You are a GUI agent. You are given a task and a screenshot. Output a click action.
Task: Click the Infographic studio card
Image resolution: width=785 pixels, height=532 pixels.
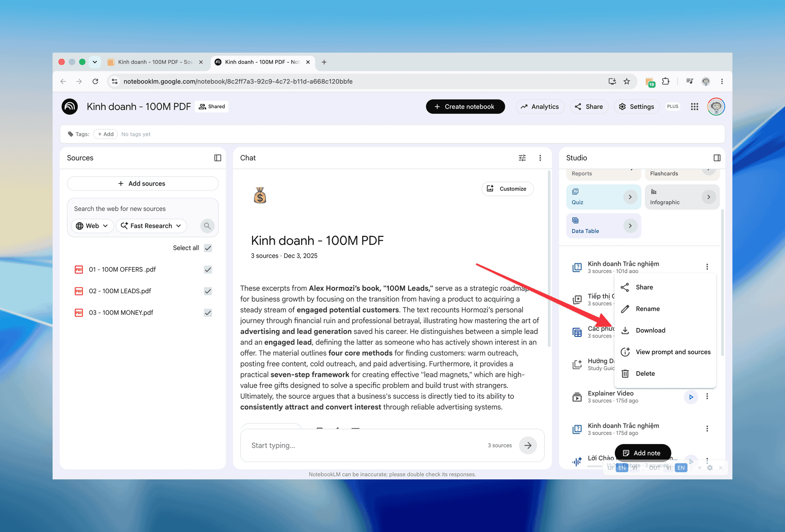(682, 197)
